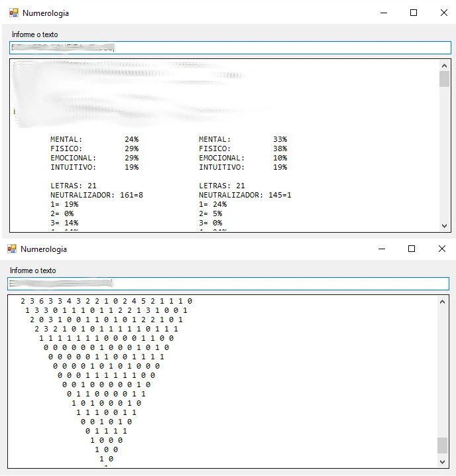The image size is (456, 476).
Task: Click the first row of the number pyramid
Action: click(106, 301)
